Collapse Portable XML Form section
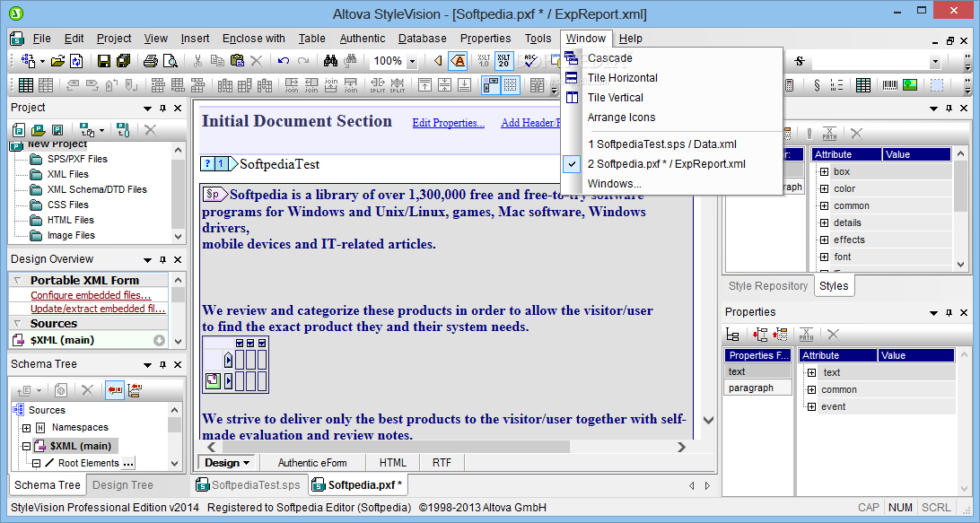Screen dimensions: 980x523 tap(18, 281)
